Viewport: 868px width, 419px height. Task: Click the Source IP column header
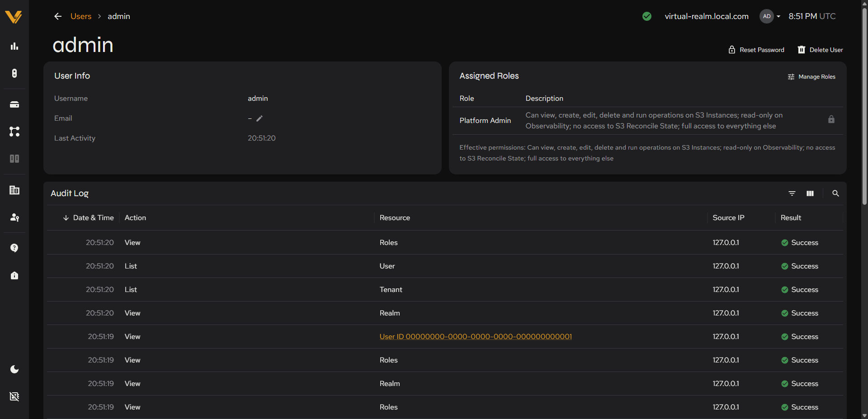coord(728,218)
